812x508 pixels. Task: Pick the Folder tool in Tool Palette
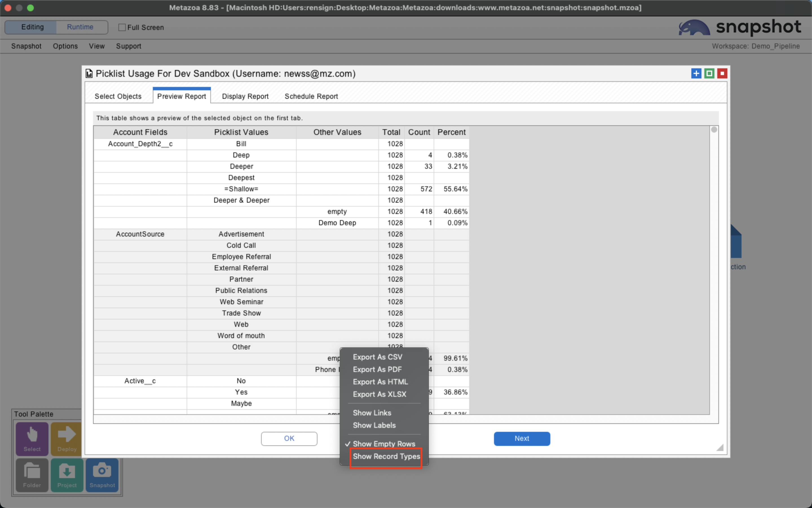click(32, 475)
